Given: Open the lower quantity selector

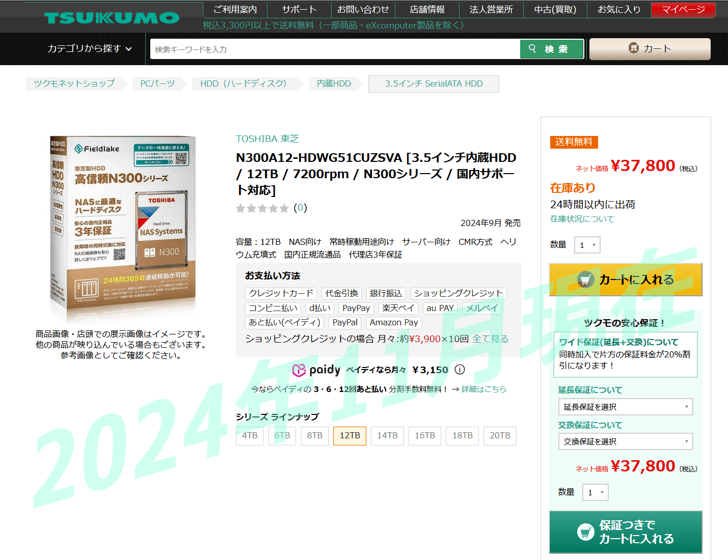Looking at the screenshot, I should (x=596, y=492).
